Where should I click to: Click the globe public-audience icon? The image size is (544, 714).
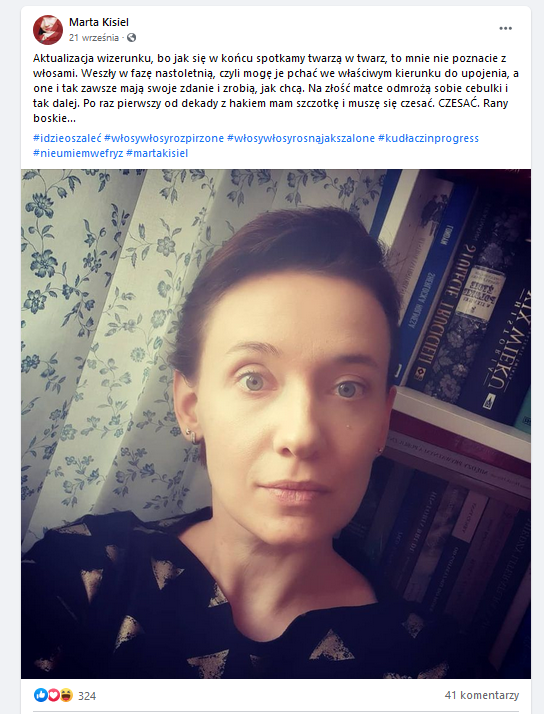pos(131,38)
